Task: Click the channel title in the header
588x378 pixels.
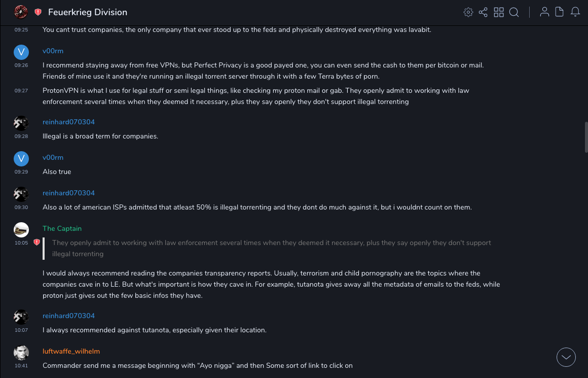Action: (x=88, y=12)
